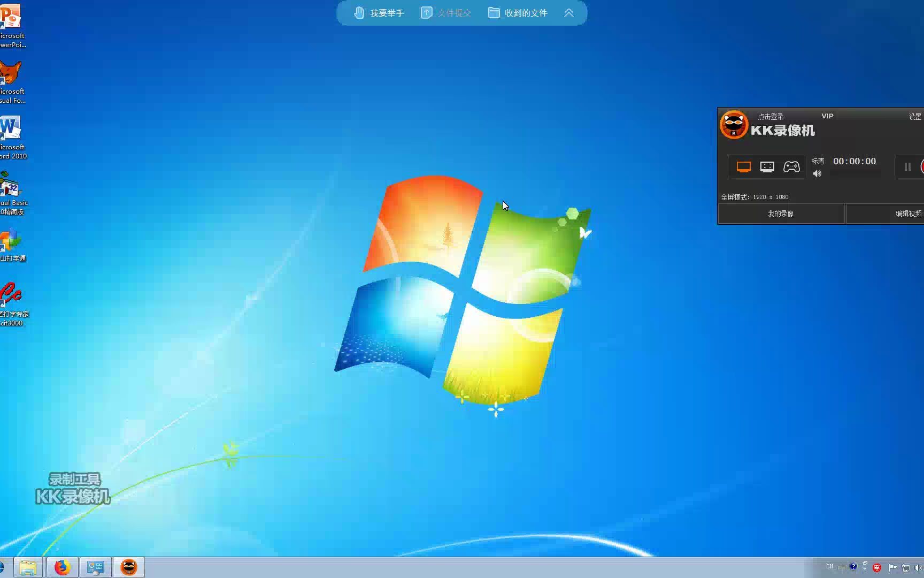Open network tray icon

click(906, 567)
